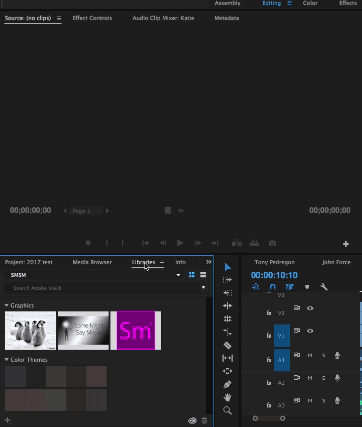Select the Slip tool

(x=227, y=358)
